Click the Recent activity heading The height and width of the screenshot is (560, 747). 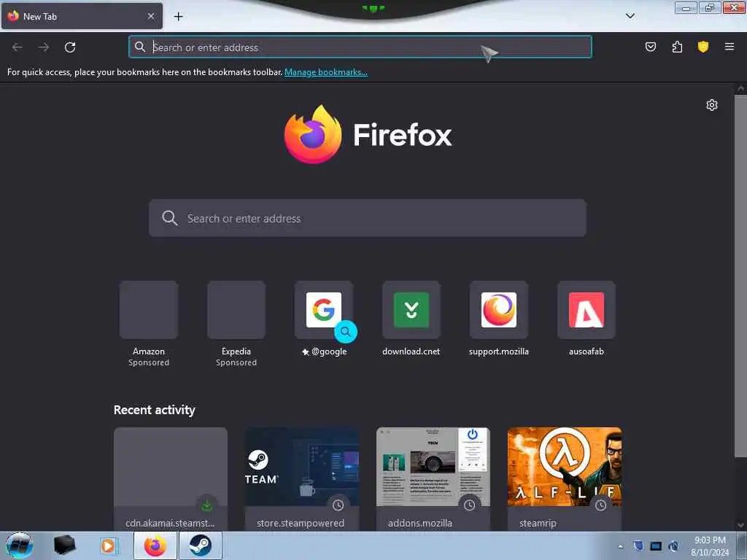155,410
